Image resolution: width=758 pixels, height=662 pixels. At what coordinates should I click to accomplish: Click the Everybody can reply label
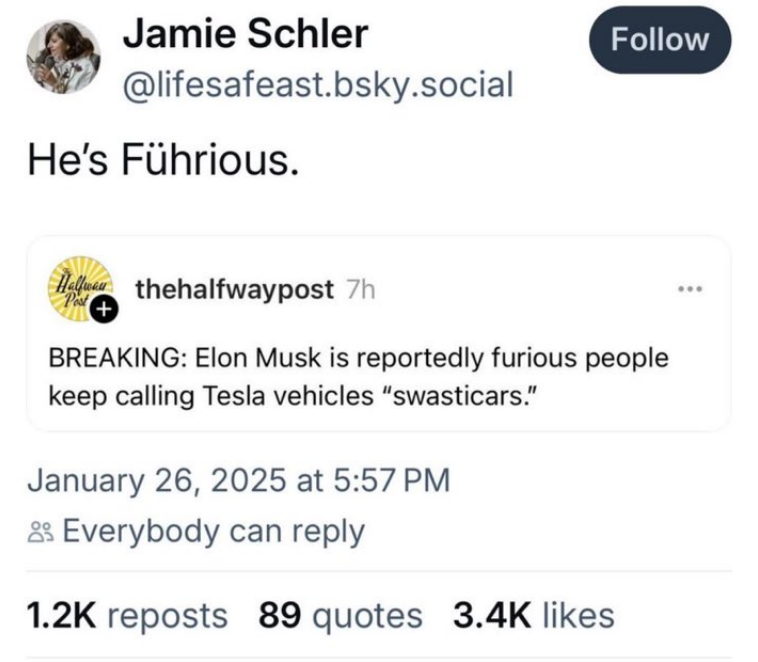(214, 532)
